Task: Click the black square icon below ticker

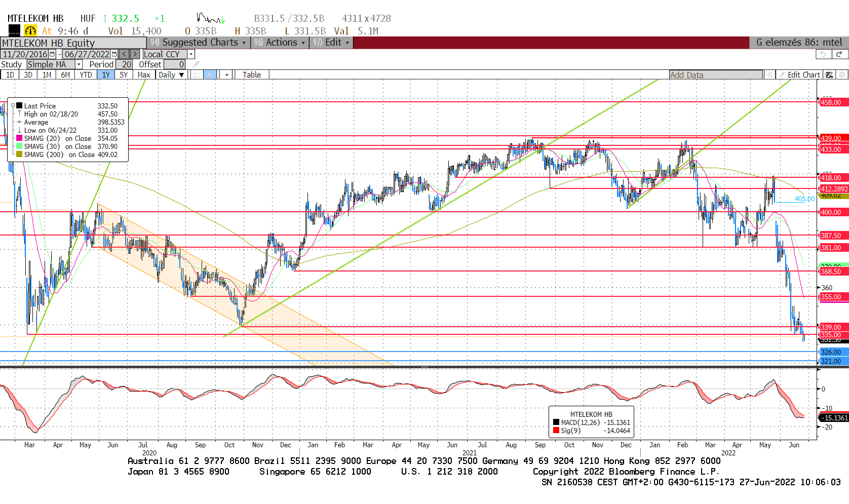Action: (x=14, y=31)
